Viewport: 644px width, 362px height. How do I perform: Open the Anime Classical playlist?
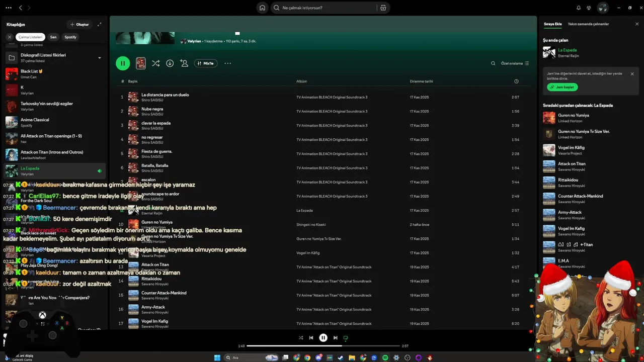point(54,122)
